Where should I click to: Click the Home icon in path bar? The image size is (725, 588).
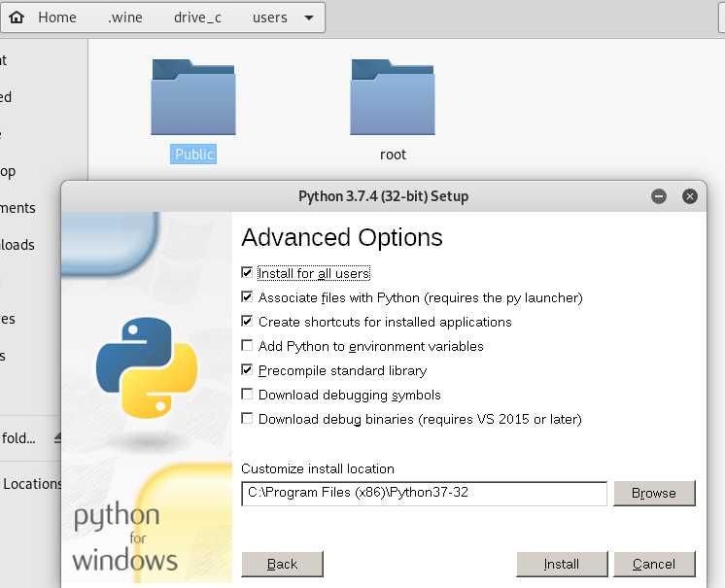click(17, 17)
